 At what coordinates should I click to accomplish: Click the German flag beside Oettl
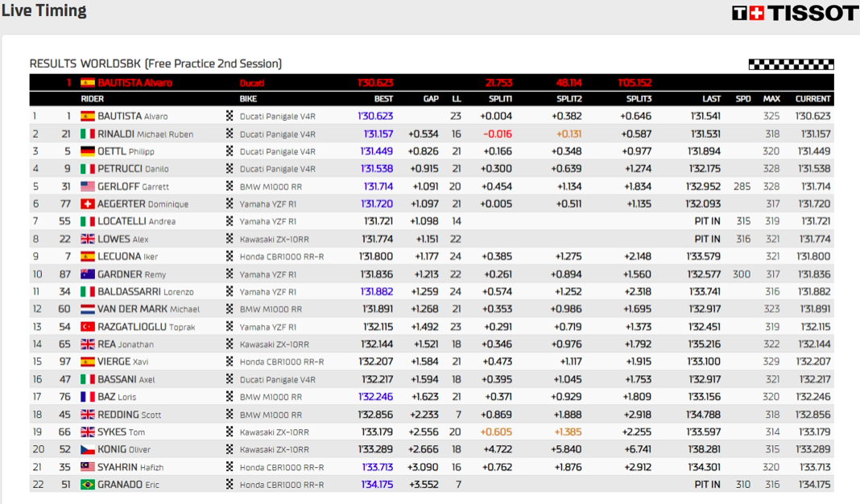tap(88, 151)
